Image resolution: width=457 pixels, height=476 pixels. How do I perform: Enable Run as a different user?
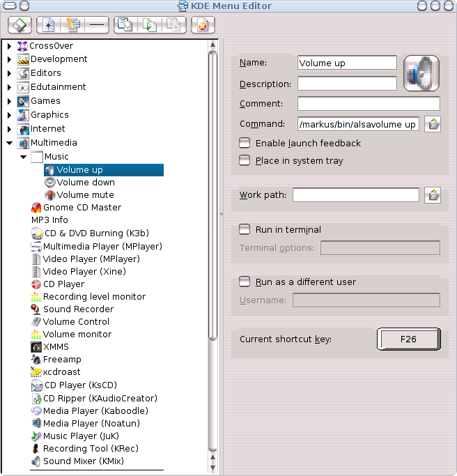tap(245, 282)
